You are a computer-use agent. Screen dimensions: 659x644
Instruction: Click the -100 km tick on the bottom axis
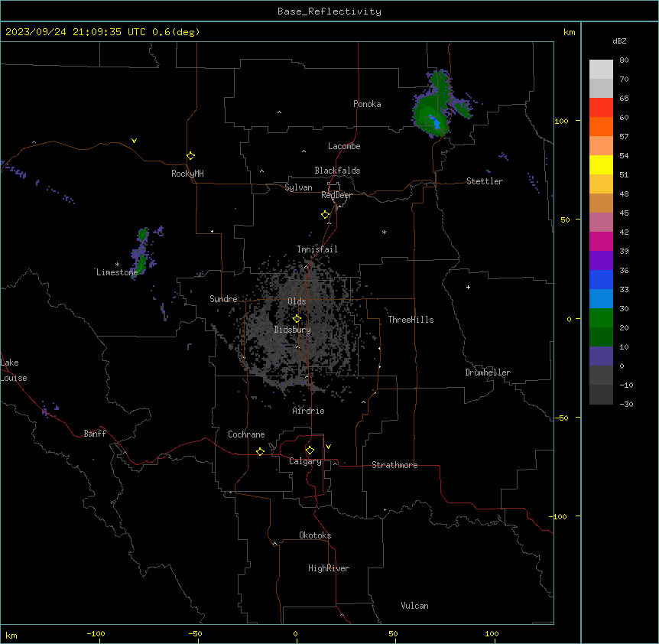click(96, 633)
